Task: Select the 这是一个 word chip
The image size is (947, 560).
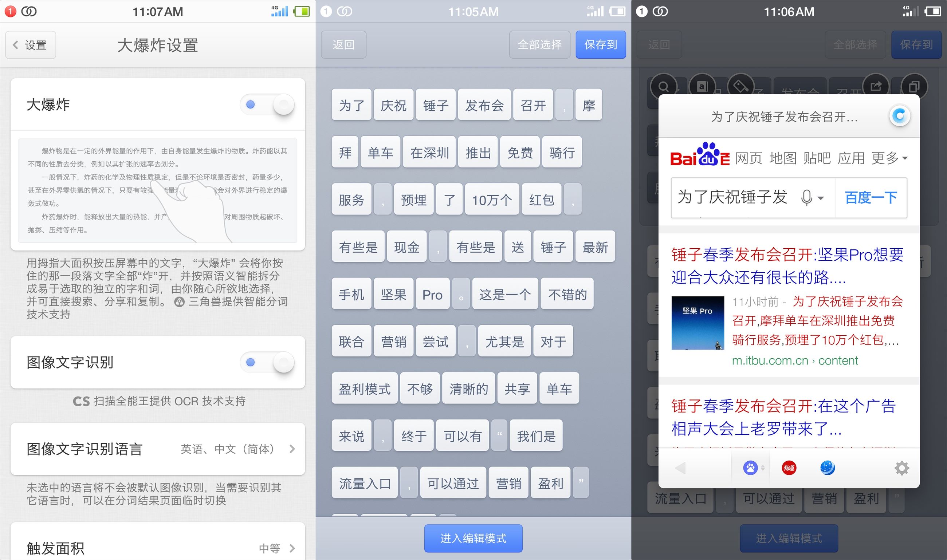Action: [505, 294]
